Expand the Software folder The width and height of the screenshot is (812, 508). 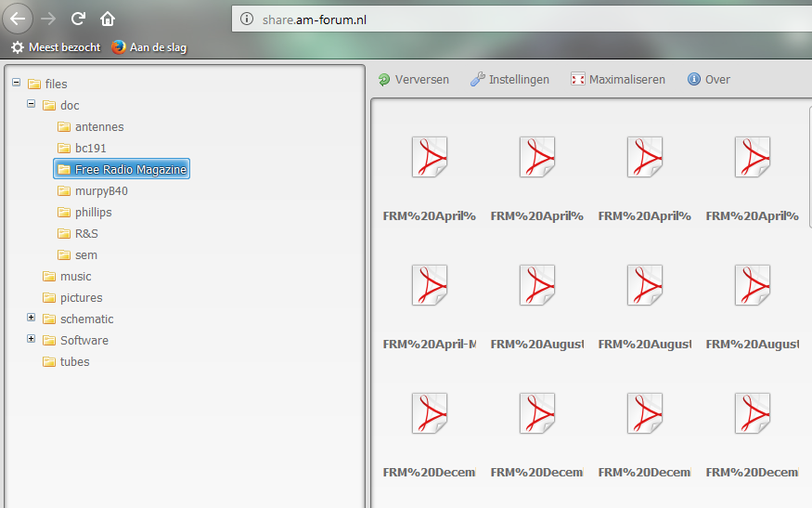coord(32,340)
